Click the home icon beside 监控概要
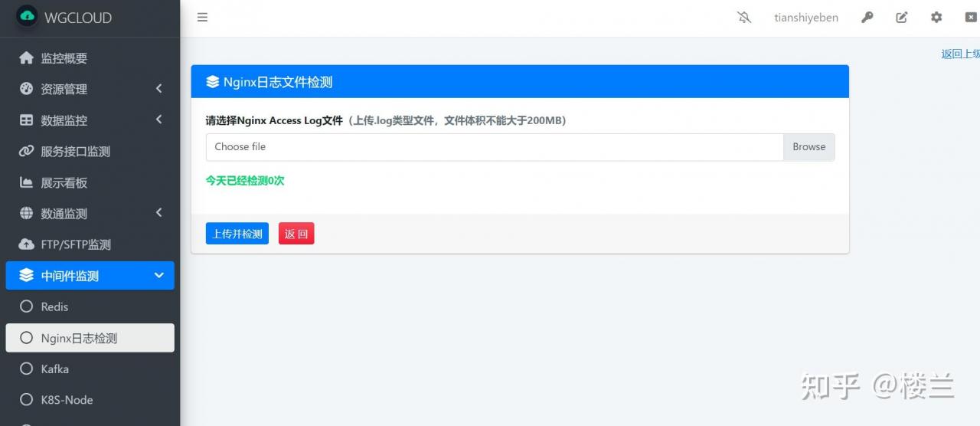 point(27,57)
